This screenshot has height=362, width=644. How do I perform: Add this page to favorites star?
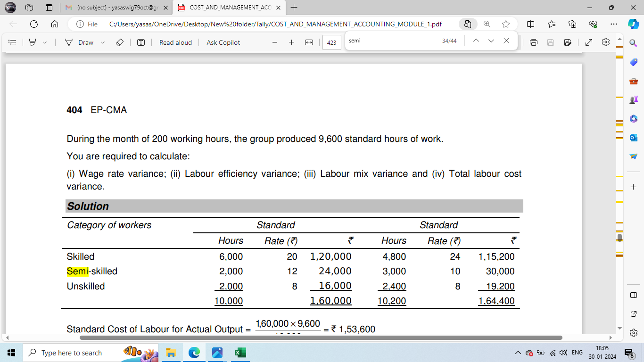[x=506, y=24]
